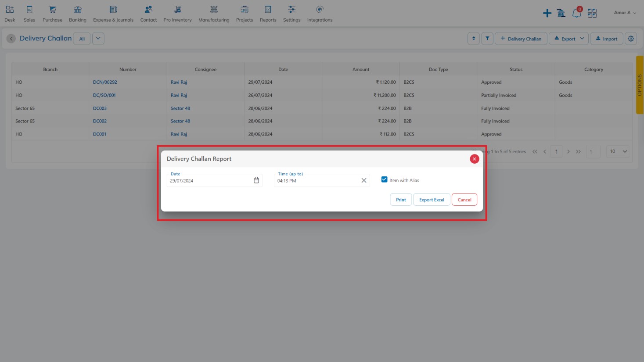Image resolution: width=644 pixels, height=362 pixels.
Task: Open challan DC002
Action: (100, 121)
